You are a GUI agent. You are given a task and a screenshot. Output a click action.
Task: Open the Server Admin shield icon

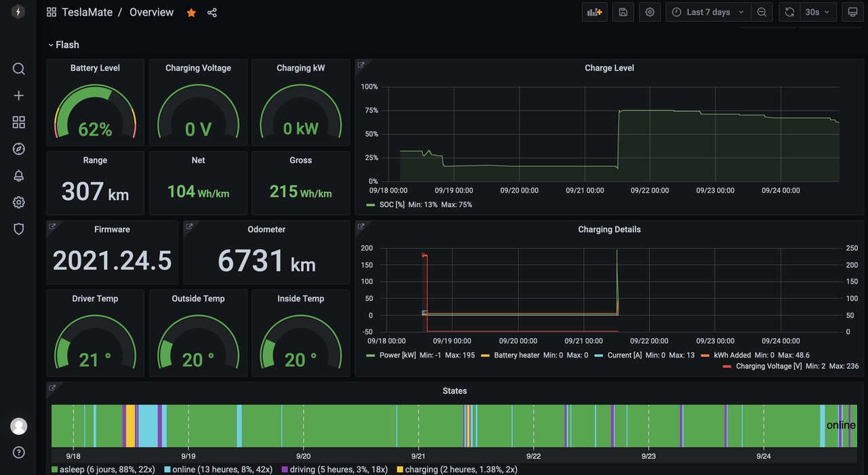point(18,229)
